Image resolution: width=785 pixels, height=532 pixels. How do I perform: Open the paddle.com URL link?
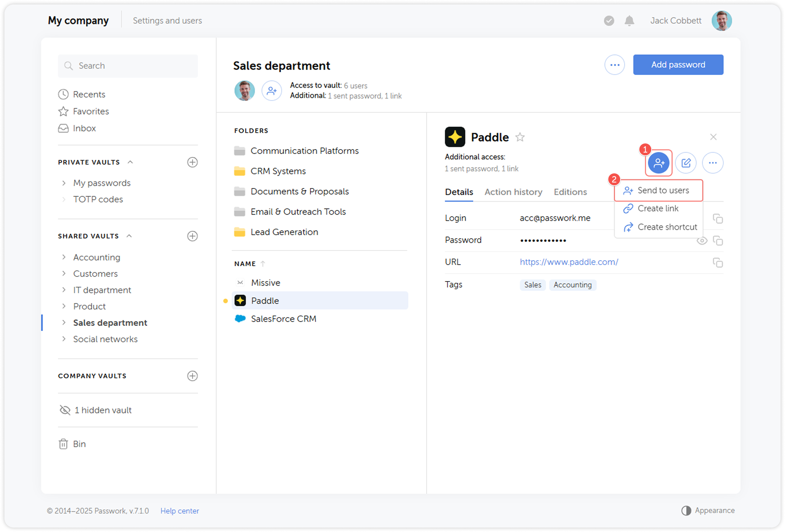click(569, 262)
